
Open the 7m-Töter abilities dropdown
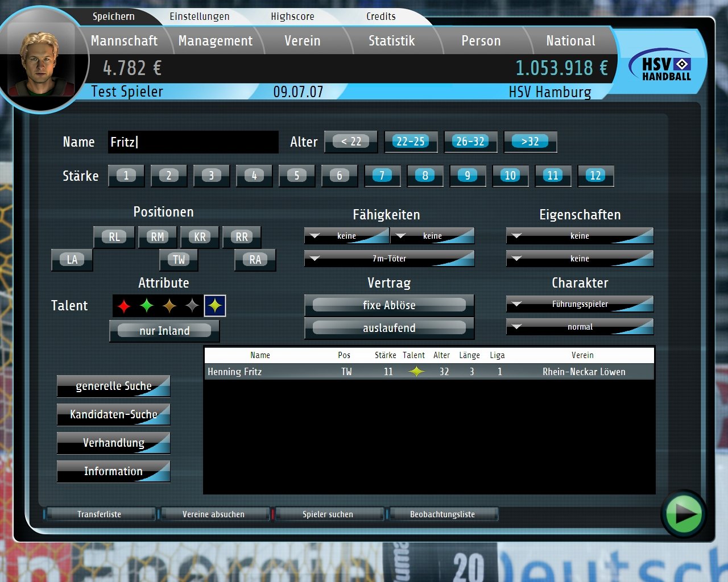tap(389, 259)
